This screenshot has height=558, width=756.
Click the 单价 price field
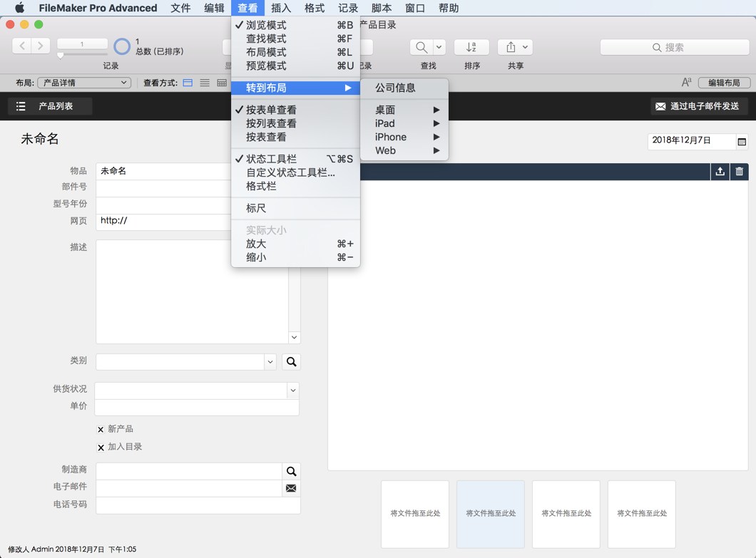tap(197, 407)
